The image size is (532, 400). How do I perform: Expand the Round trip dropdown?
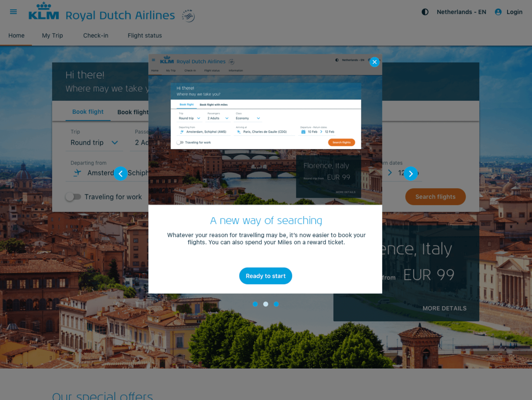coord(94,143)
